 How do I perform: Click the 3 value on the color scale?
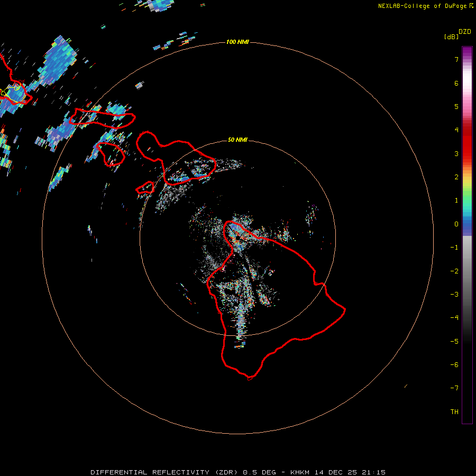coord(456,153)
